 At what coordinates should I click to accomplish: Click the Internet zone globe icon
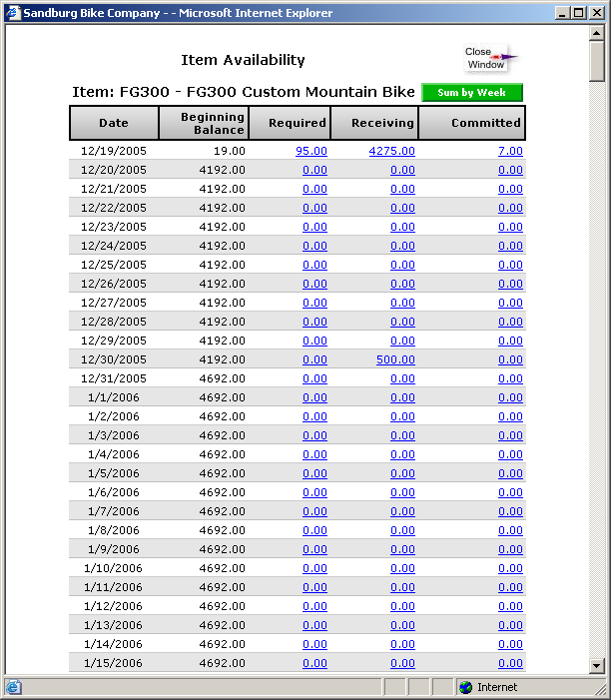(465, 687)
